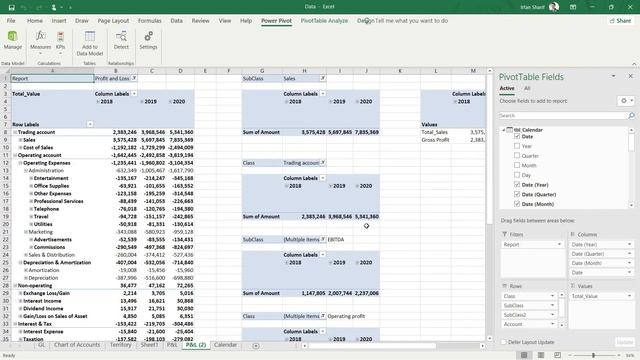Open the Total_Value dropdown in Values area
Viewport: 640px width, 360px height.
tap(629, 296)
